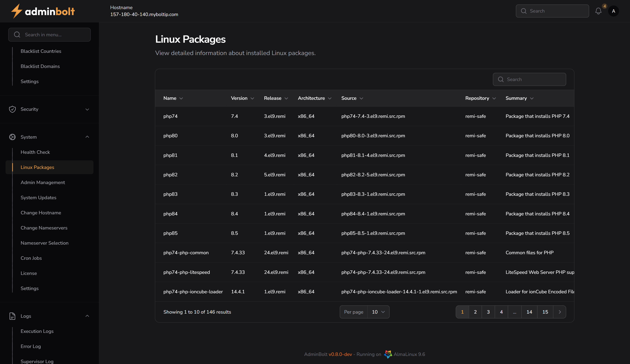630x364 pixels.
Task: Open the Per page dropdown
Action: coord(378,312)
